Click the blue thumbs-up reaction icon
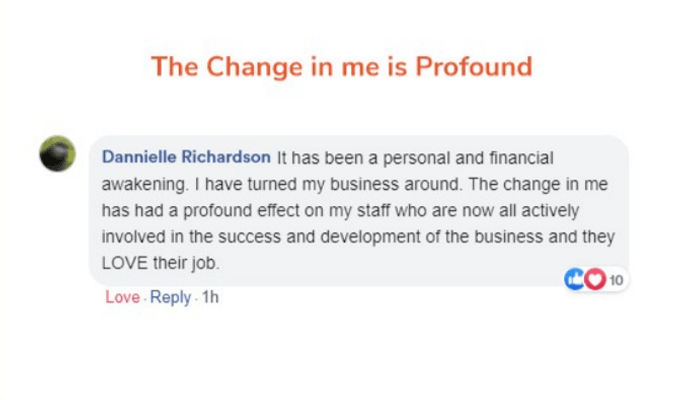Image resolution: width=681 pixels, height=400 pixels. 573,279
